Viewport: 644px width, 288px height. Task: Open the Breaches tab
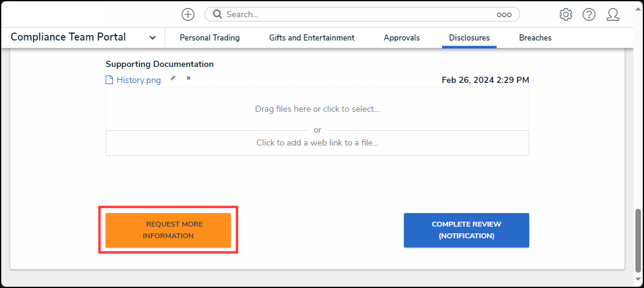tap(535, 37)
